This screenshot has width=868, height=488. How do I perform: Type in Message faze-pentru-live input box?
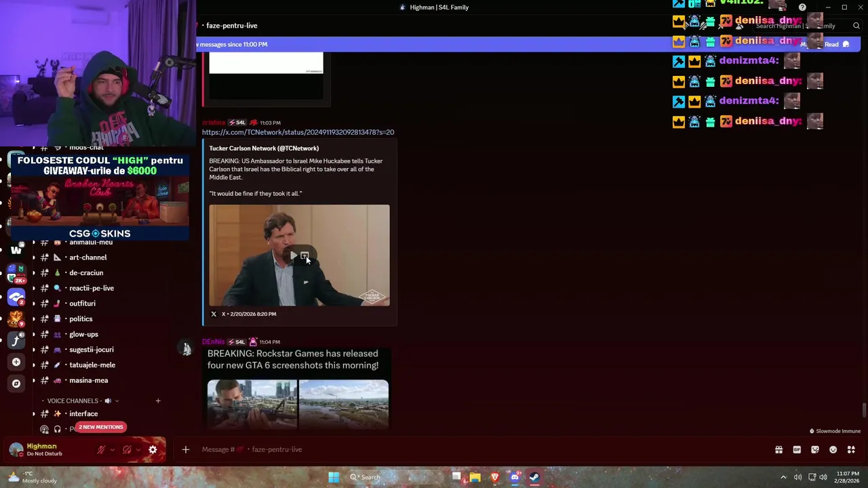point(475,449)
